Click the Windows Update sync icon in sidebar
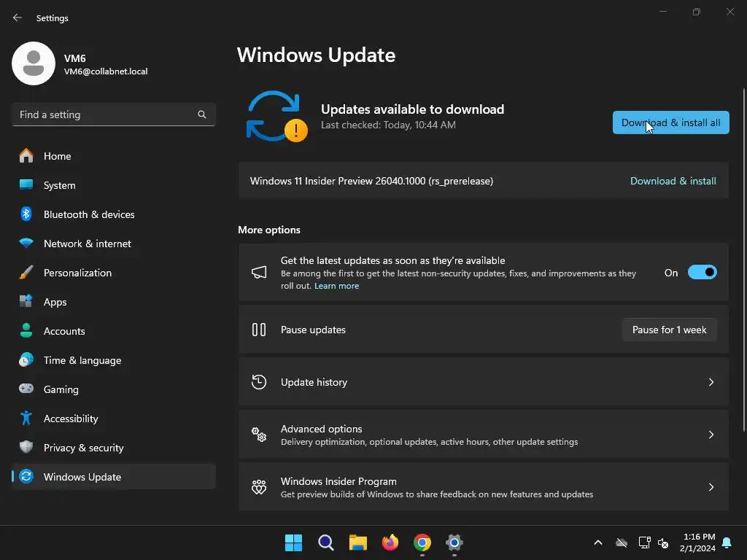Image resolution: width=747 pixels, height=560 pixels. pos(26,476)
